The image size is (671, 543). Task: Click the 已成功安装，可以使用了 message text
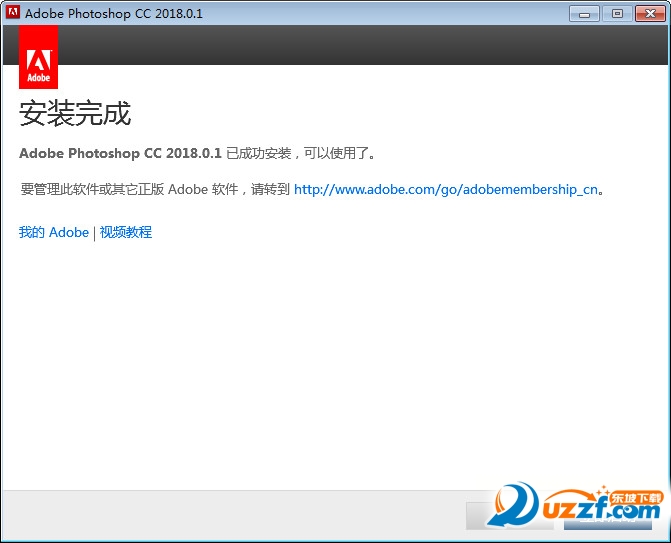coord(300,153)
